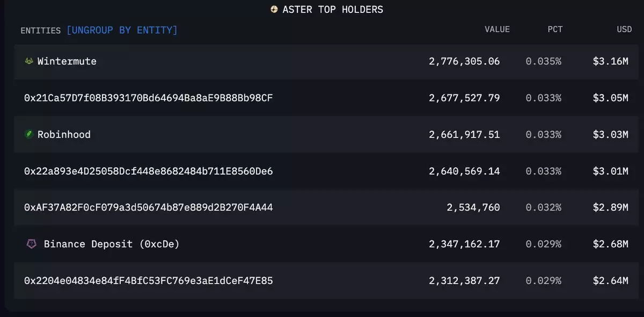Open the Wintermute entity link
644x317 pixels.
coord(67,61)
